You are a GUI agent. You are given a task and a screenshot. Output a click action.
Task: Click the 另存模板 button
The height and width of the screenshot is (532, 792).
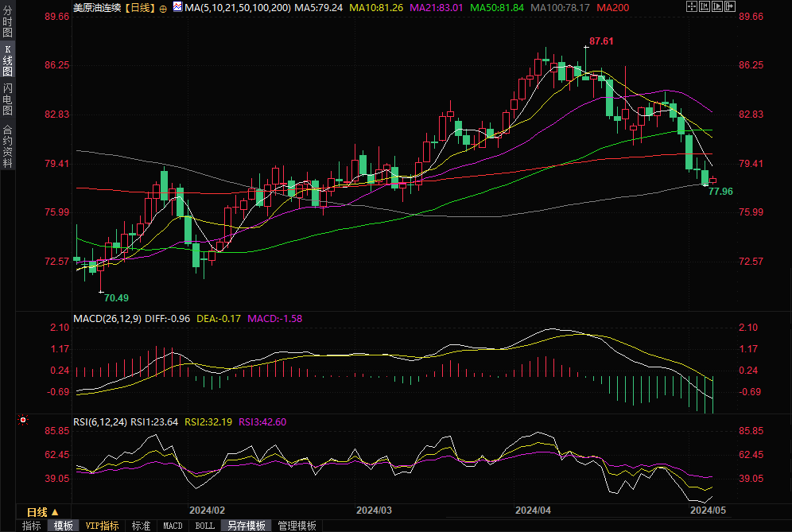tap(246, 526)
